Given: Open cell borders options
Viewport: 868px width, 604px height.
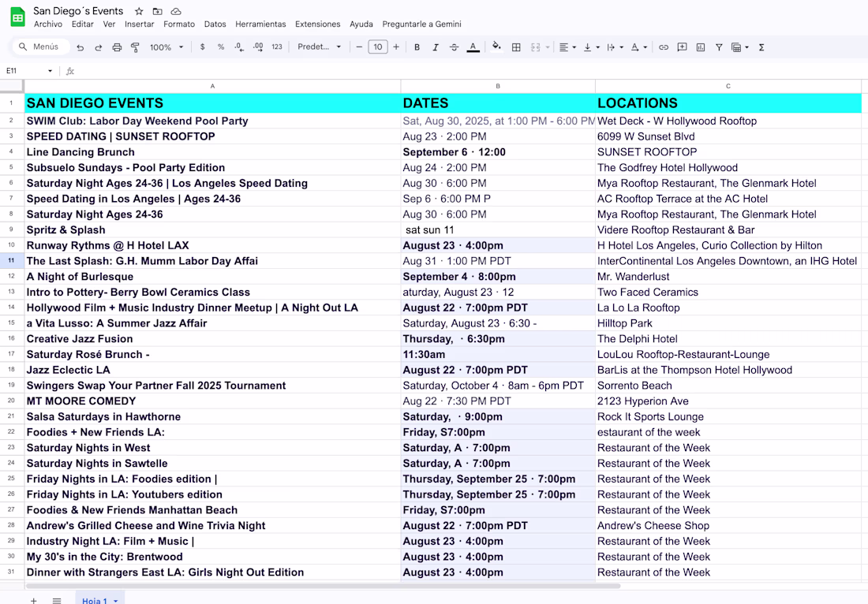Looking at the screenshot, I should (516, 47).
